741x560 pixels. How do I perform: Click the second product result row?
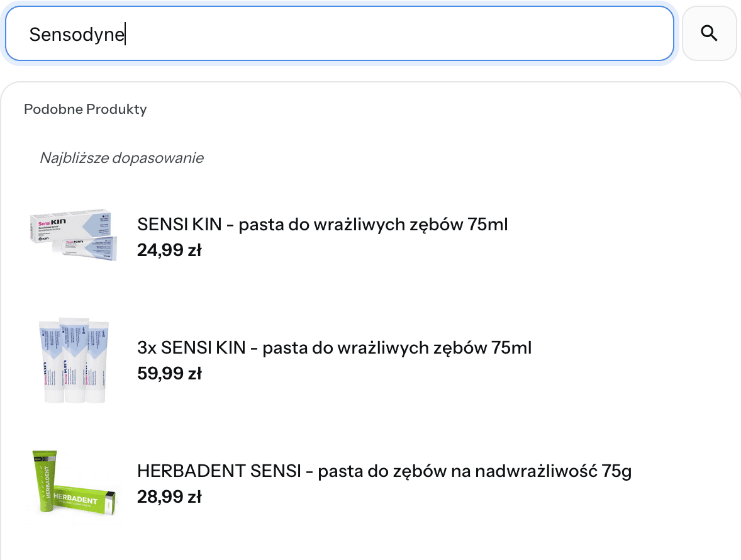[x=315, y=359]
